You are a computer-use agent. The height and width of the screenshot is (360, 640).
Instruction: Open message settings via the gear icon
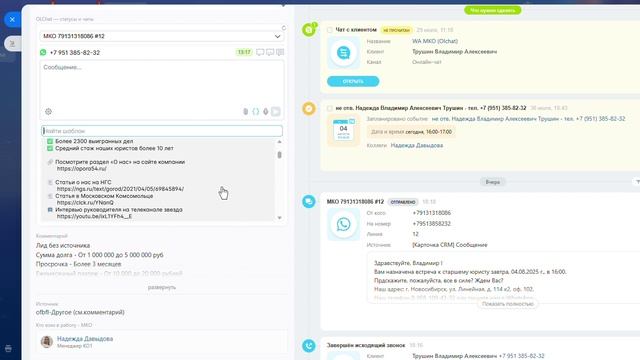click(x=48, y=111)
